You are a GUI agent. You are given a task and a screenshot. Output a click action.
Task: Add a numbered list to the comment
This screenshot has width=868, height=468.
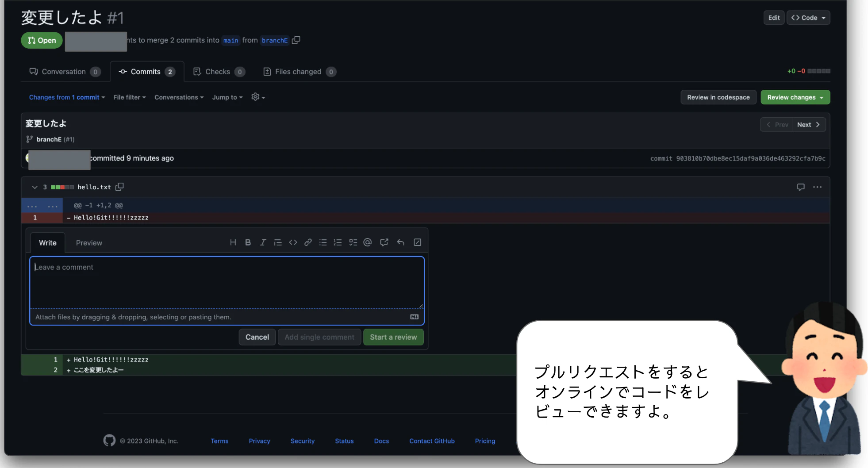338,242
